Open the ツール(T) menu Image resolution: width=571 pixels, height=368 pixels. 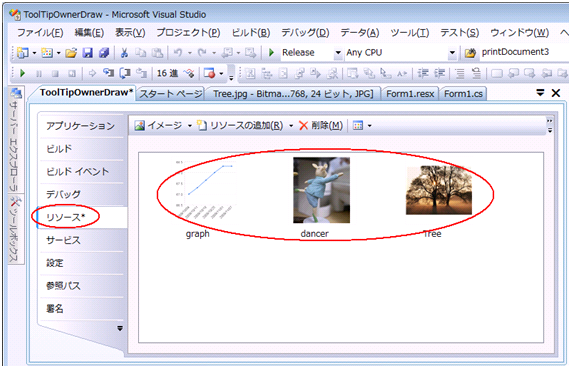coord(410,33)
